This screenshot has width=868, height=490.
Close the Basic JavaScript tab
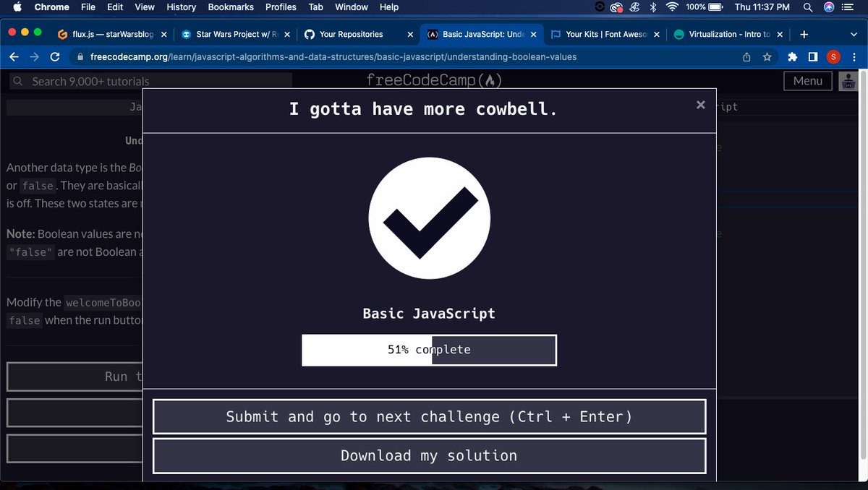tap(533, 34)
